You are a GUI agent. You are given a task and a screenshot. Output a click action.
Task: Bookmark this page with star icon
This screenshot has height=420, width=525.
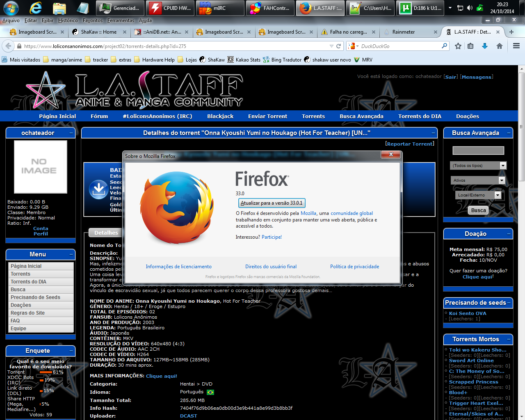click(458, 46)
